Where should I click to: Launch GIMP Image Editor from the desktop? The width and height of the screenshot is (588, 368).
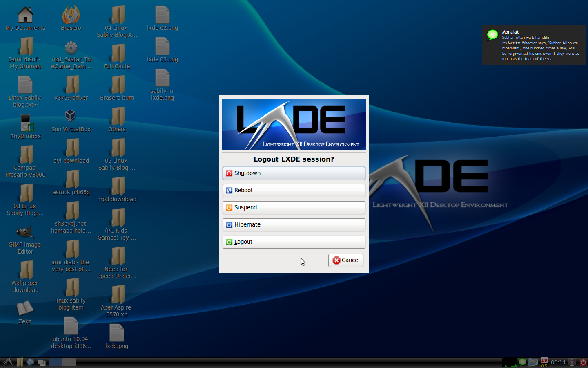click(x=24, y=232)
